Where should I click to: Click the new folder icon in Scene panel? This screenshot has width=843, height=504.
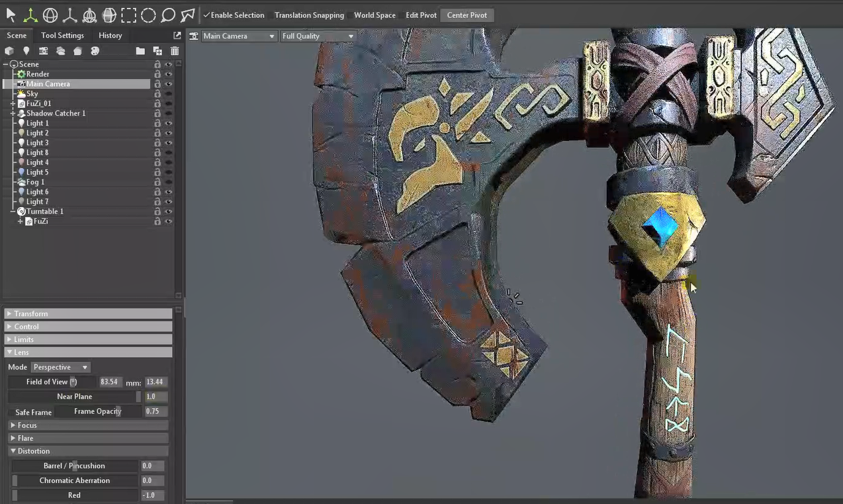(140, 51)
